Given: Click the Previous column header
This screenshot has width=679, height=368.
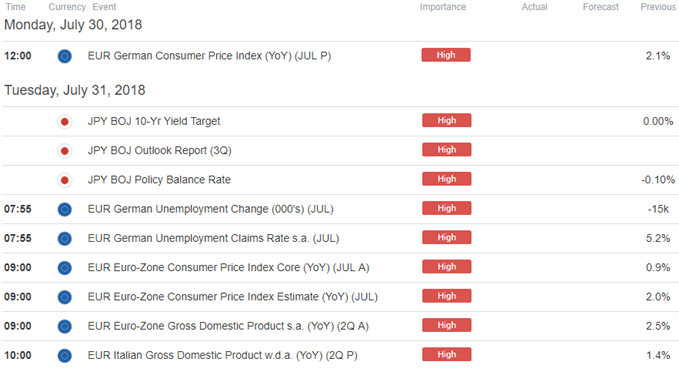Looking at the screenshot, I should tap(658, 7).
